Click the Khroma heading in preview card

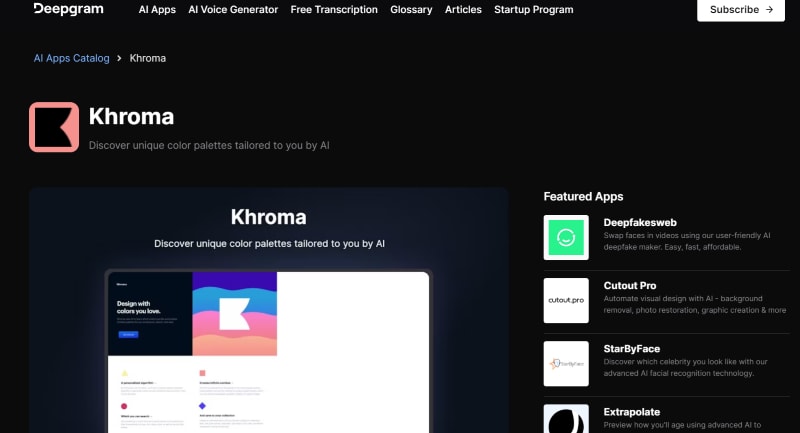click(268, 217)
